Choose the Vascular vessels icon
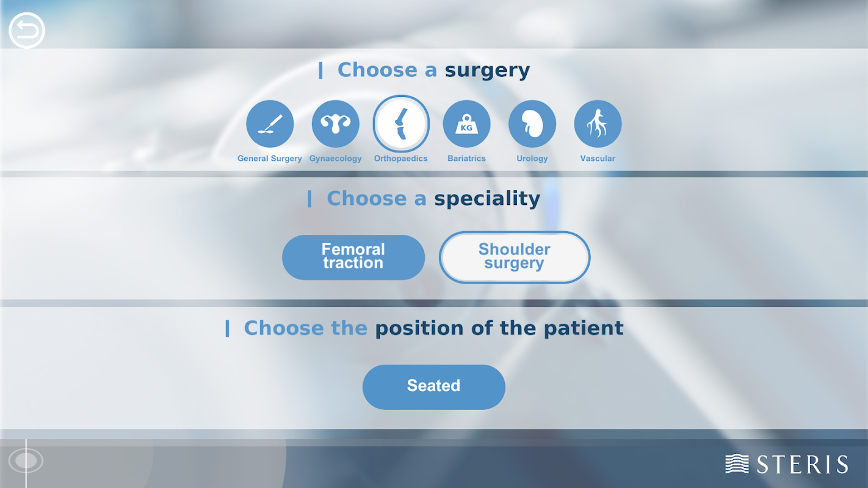Image resolution: width=868 pixels, height=488 pixels. point(598,124)
